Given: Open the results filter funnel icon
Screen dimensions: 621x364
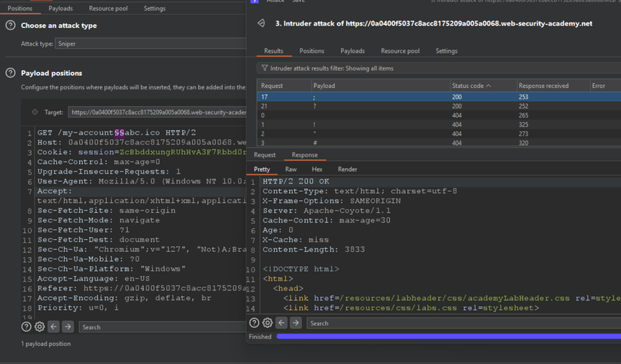Looking at the screenshot, I should coord(264,68).
